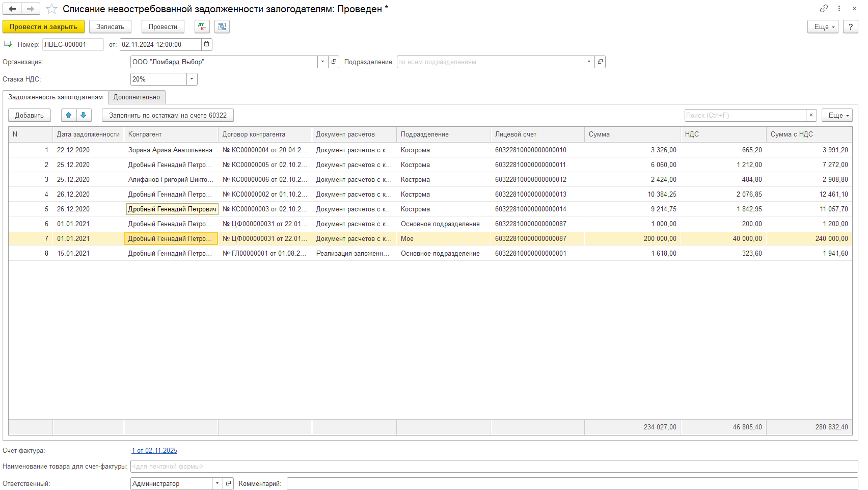Click Провести и закрыть
This screenshot has width=868, height=490.
tap(43, 27)
